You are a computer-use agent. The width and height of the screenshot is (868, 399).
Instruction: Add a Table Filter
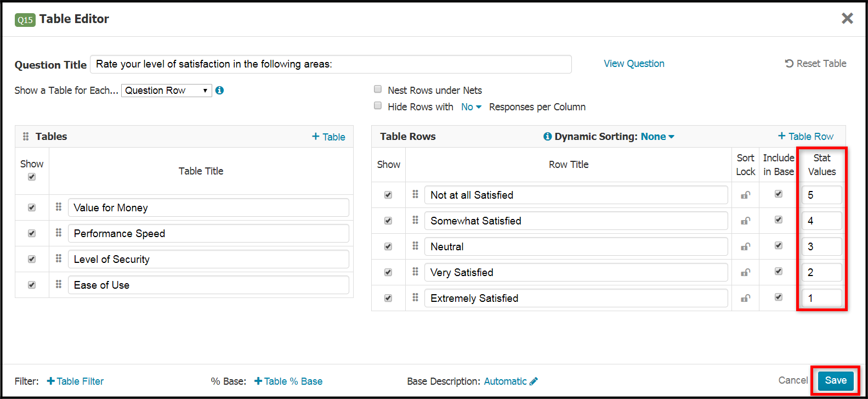pos(75,381)
